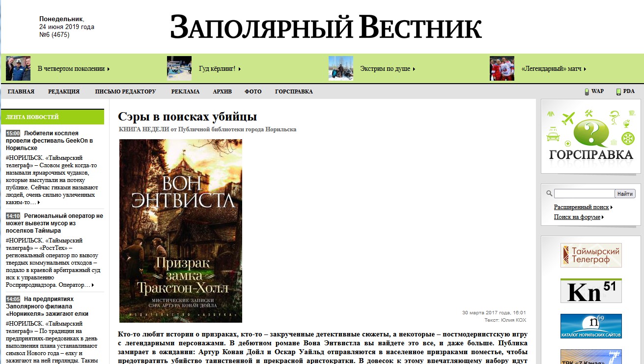Open the Kn51 banner
This screenshot has width=644, height=364.
(591, 291)
